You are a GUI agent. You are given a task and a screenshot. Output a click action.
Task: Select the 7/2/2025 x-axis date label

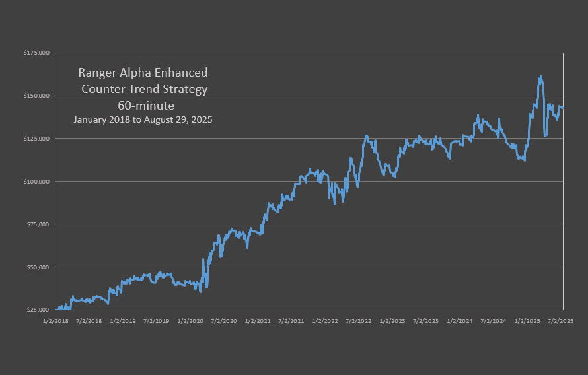(x=561, y=321)
